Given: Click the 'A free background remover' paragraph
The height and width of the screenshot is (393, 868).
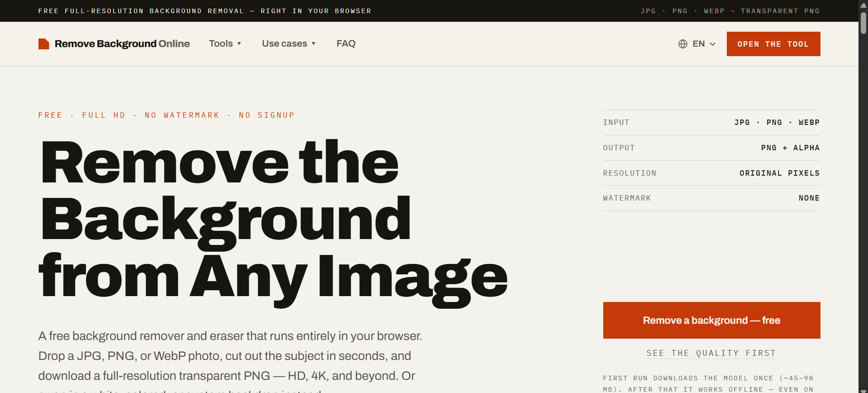Looking at the screenshot, I should click(x=230, y=362).
